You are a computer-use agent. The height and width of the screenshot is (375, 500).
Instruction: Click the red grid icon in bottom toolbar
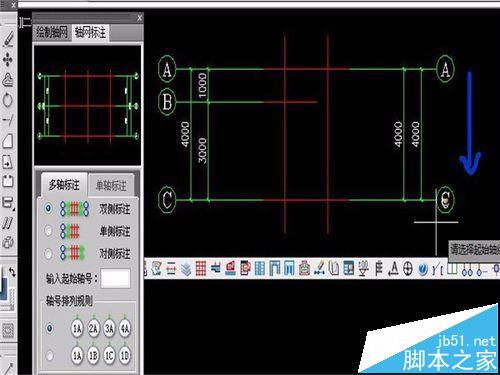[201, 269]
